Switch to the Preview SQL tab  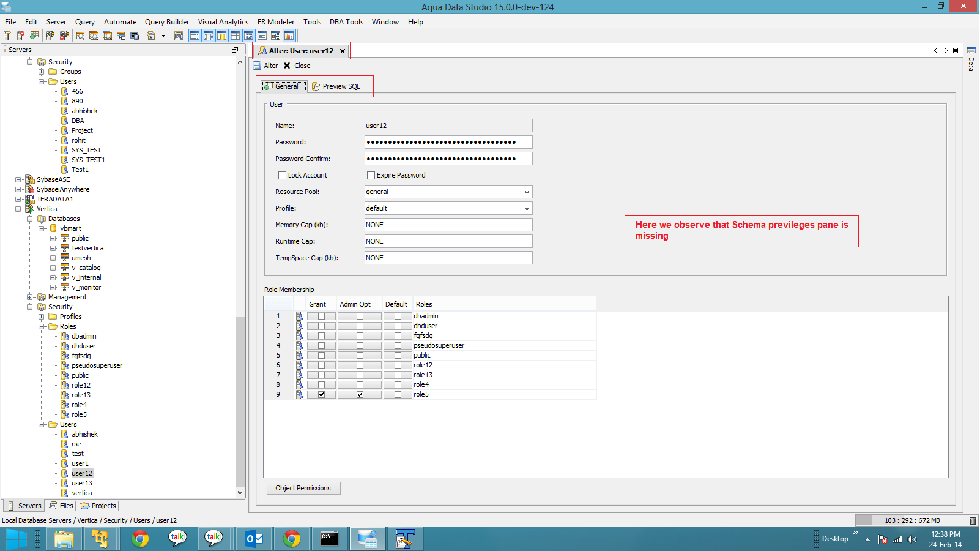[336, 86]
